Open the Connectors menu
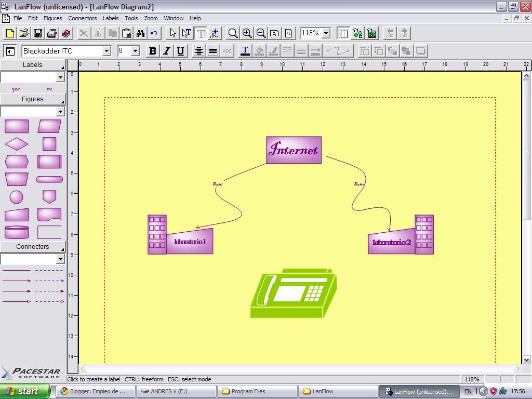 83,18
